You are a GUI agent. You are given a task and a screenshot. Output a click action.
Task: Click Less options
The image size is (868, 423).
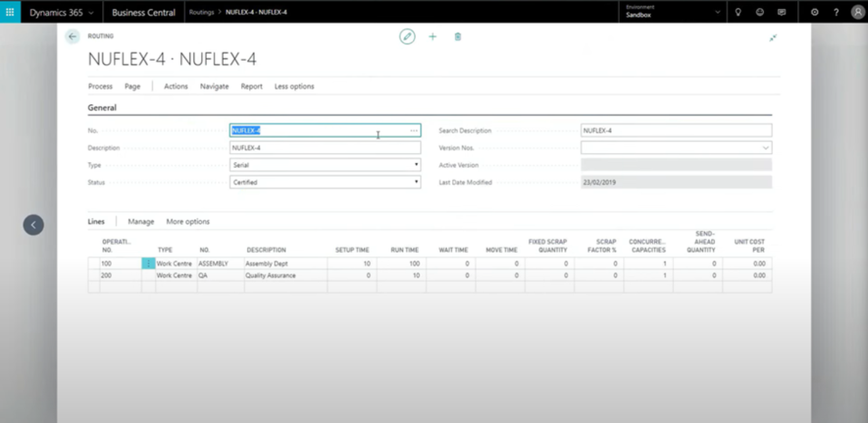pyautogui.click(x=294, y=86)
